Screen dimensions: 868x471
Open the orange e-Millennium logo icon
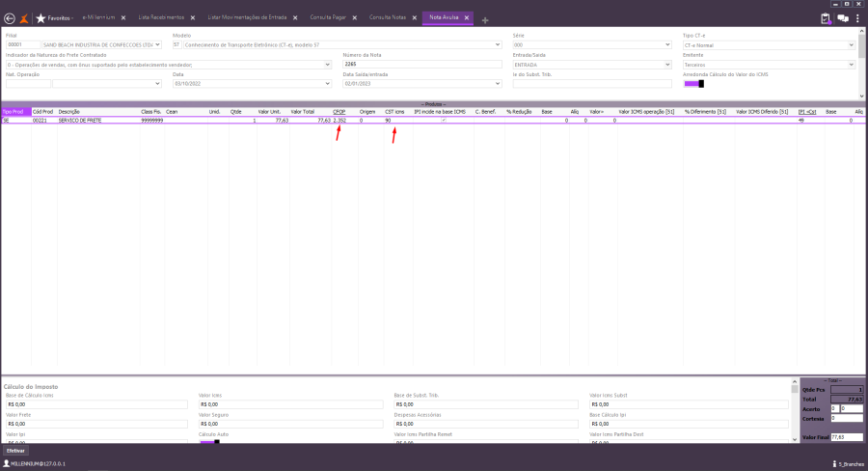coord(24,18)
